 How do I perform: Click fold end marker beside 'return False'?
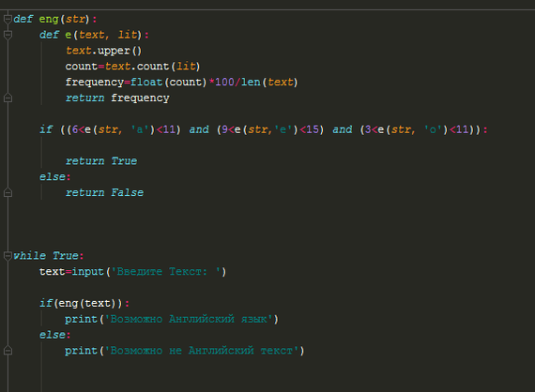pos(8,193)
